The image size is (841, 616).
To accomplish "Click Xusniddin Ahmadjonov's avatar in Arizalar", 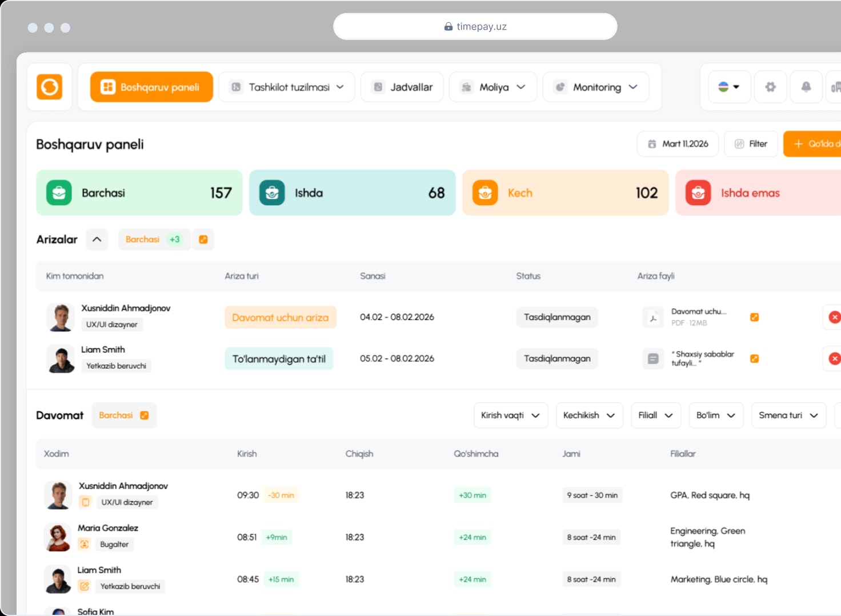I will (61, 317).
